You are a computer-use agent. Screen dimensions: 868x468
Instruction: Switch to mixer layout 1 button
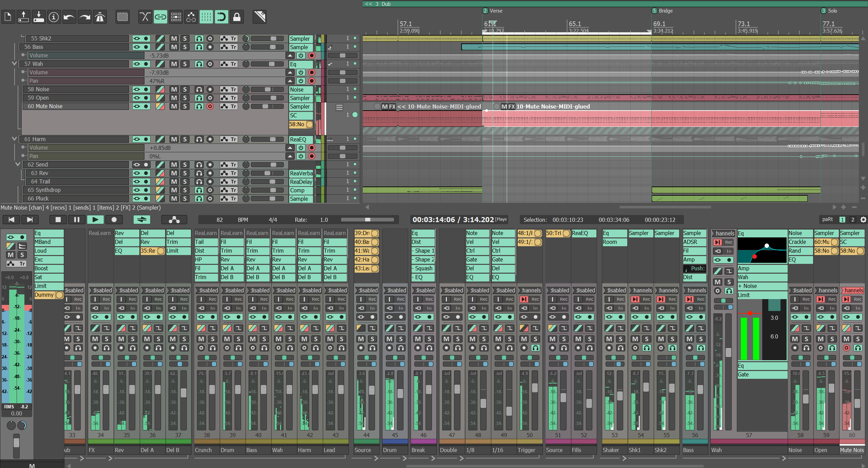(842, 219)
